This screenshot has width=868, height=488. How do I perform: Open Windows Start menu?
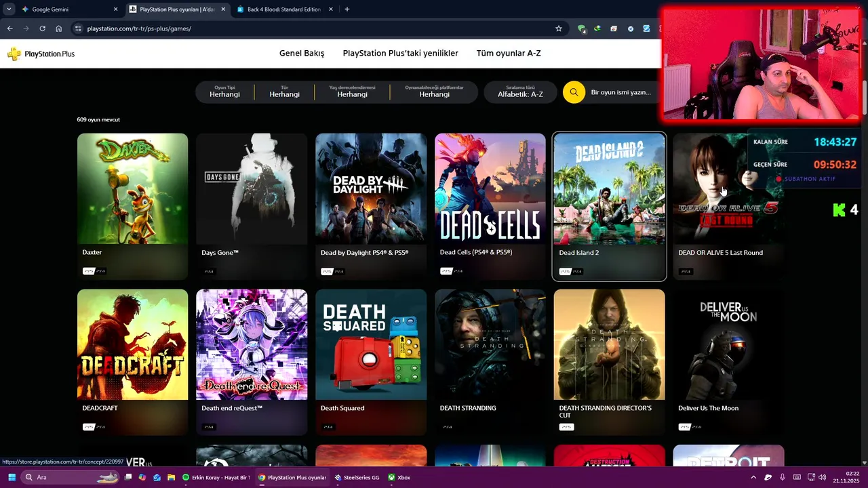point(12,477)
